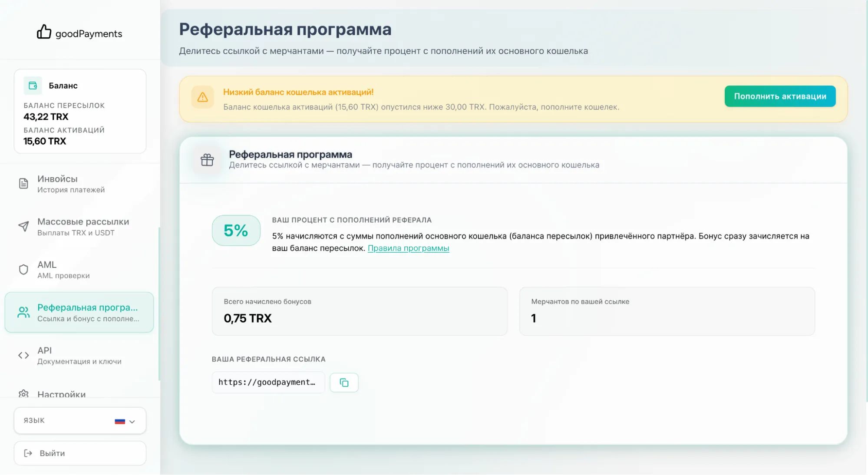Click the wallet icon next to Баланс
This screenshot has width=868, height=475.
33,86
